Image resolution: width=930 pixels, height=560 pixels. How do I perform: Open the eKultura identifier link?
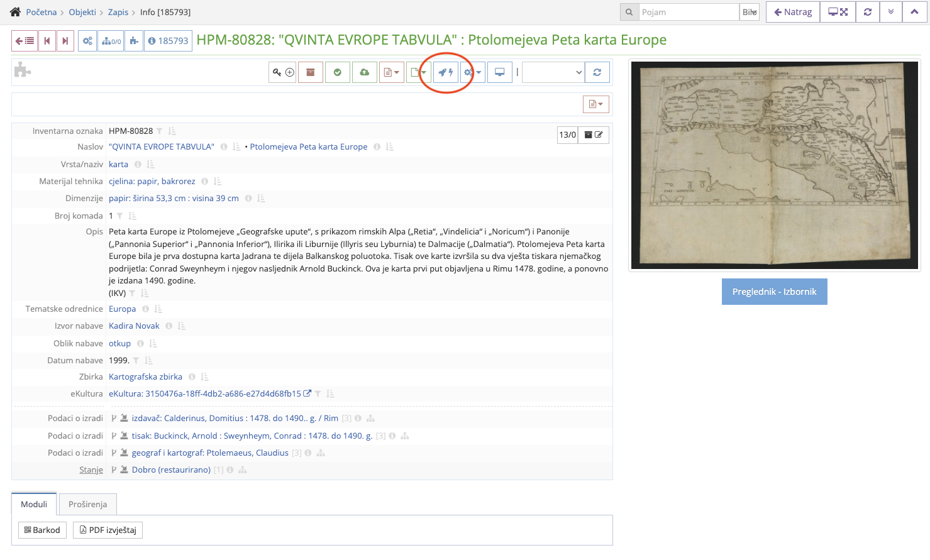click(x=205, y=393)
